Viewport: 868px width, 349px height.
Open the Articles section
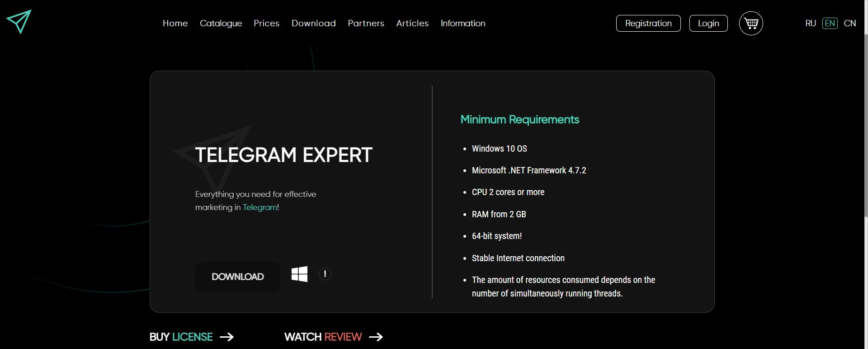click(x=412, y=24)
